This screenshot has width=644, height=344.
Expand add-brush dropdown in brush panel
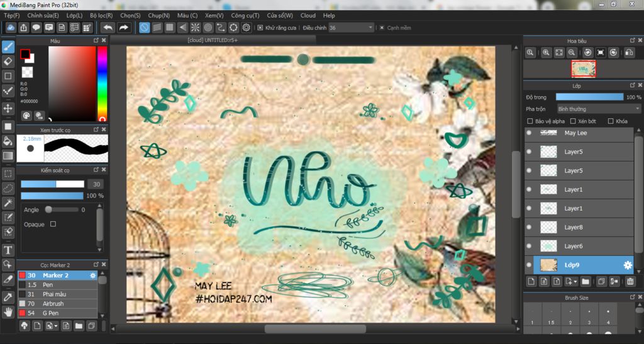point(56,326)
